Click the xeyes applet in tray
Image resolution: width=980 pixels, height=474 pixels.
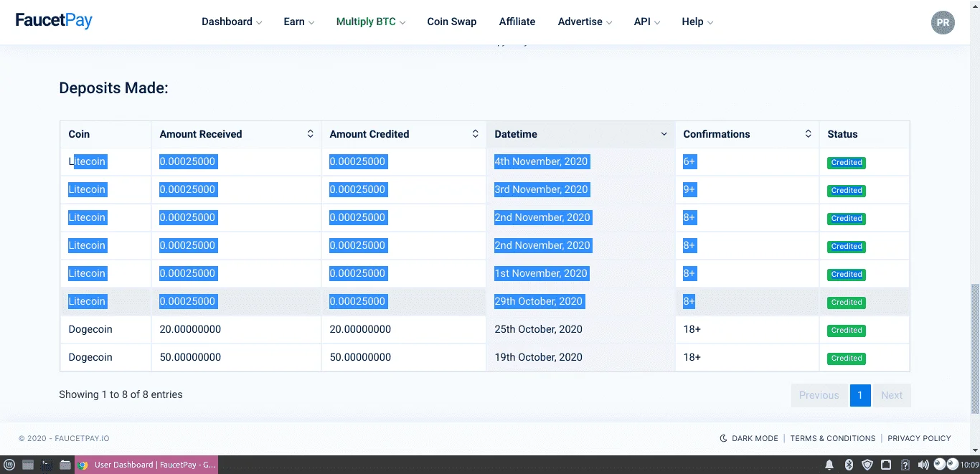[946, 464]
